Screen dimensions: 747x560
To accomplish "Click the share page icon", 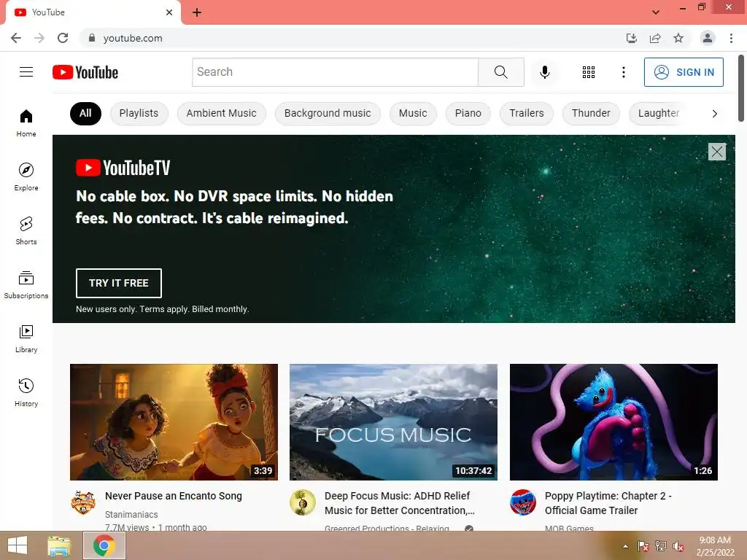I will pos(655,38).
